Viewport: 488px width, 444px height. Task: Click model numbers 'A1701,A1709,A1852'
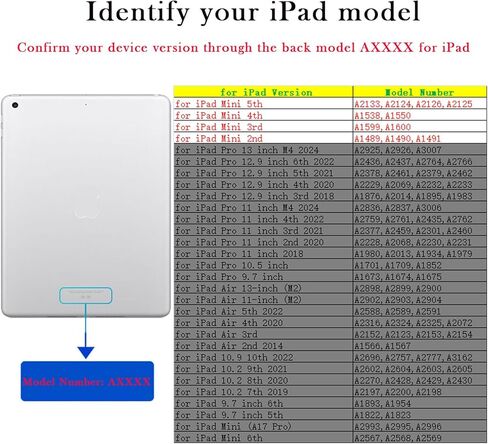coord(398,265)
